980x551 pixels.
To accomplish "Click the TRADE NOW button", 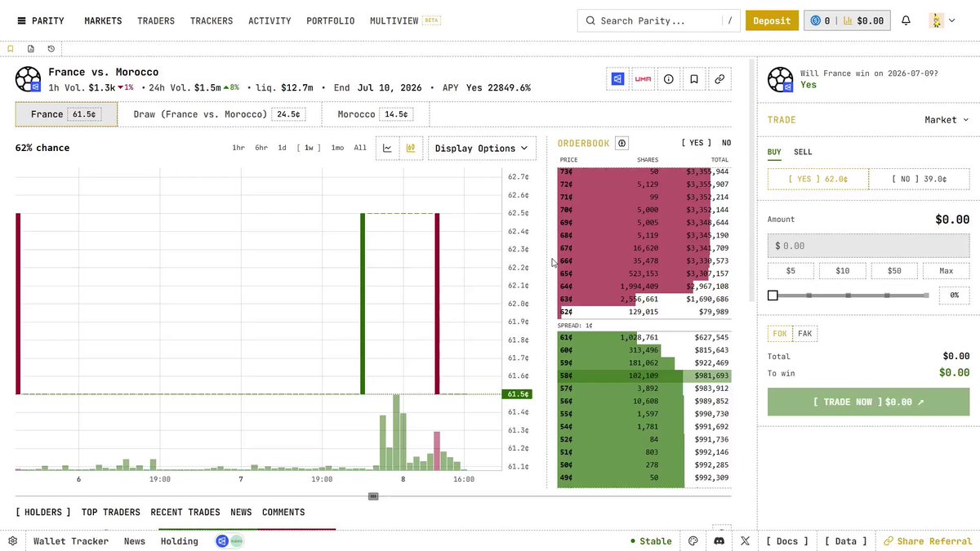I will coord(868,402).
